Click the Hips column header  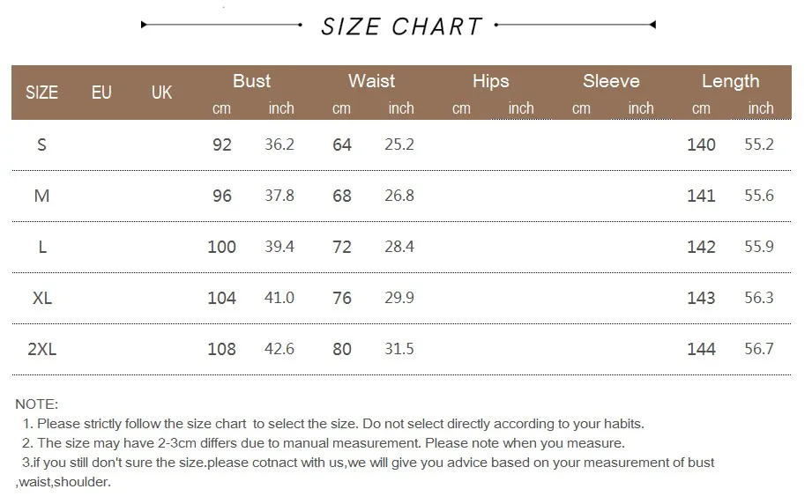[x=490, y=81]
